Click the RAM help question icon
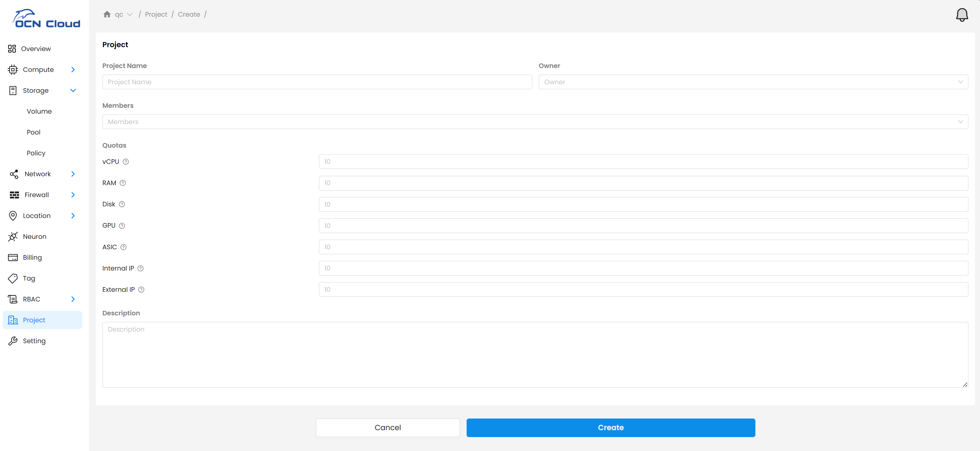 click(123, 183)
